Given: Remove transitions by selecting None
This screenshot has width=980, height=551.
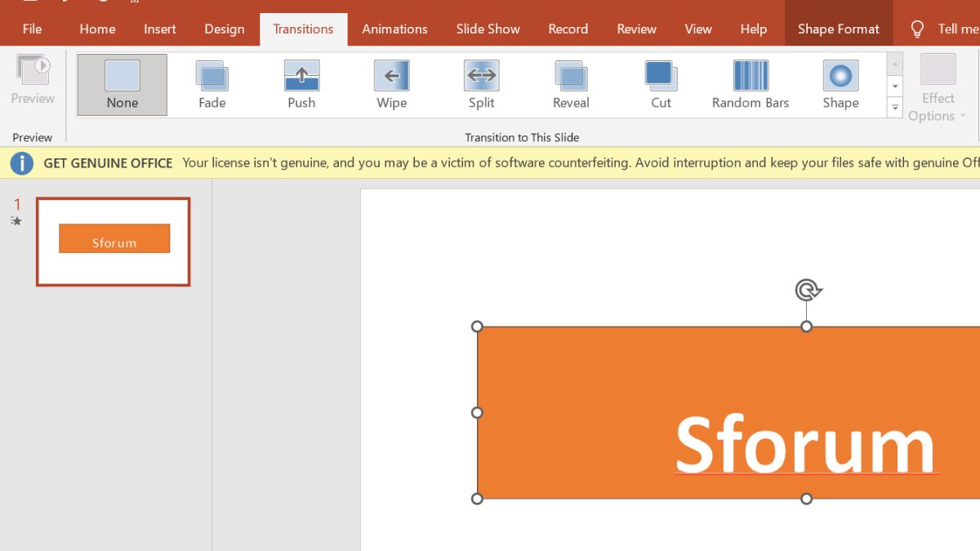Looking at the screenshot, I should tap(121, 84).
